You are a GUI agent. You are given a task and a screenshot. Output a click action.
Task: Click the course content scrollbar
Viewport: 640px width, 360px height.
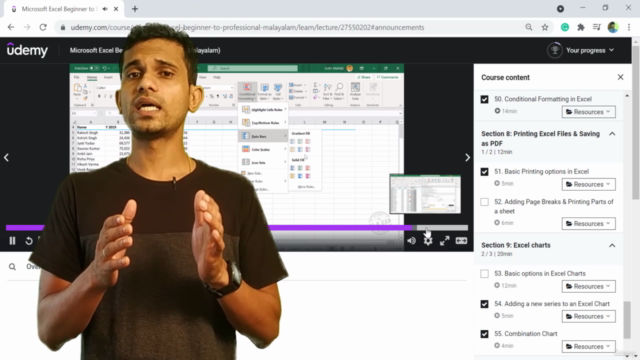627,320
